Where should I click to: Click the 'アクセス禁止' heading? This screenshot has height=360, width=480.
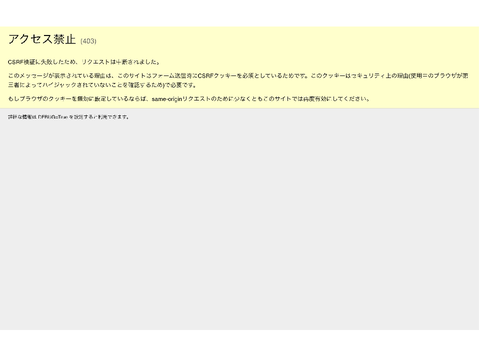(x=42, y=39)
